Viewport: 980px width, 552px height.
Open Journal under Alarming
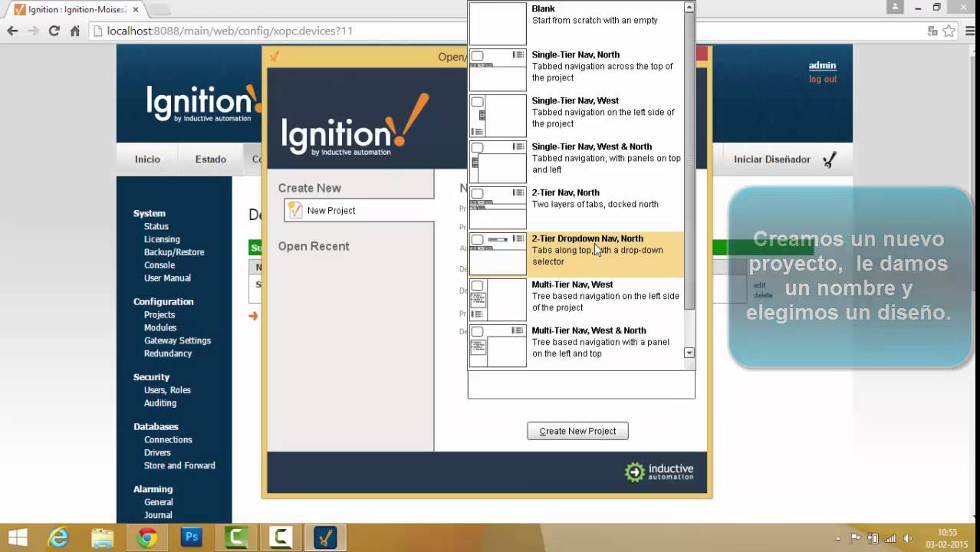(x=158, y=515)
